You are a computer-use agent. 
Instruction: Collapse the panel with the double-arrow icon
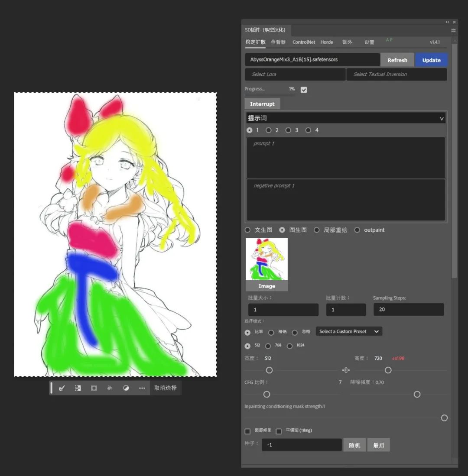pos(447,22)
